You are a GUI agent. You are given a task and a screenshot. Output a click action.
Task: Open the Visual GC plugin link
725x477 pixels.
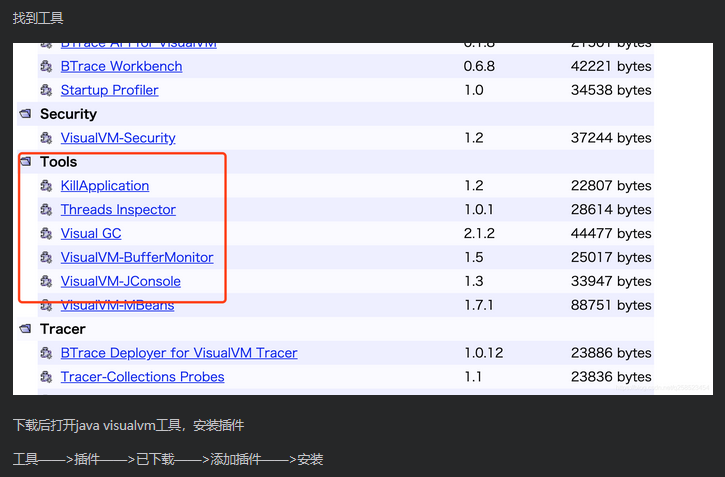click(91, 233)
